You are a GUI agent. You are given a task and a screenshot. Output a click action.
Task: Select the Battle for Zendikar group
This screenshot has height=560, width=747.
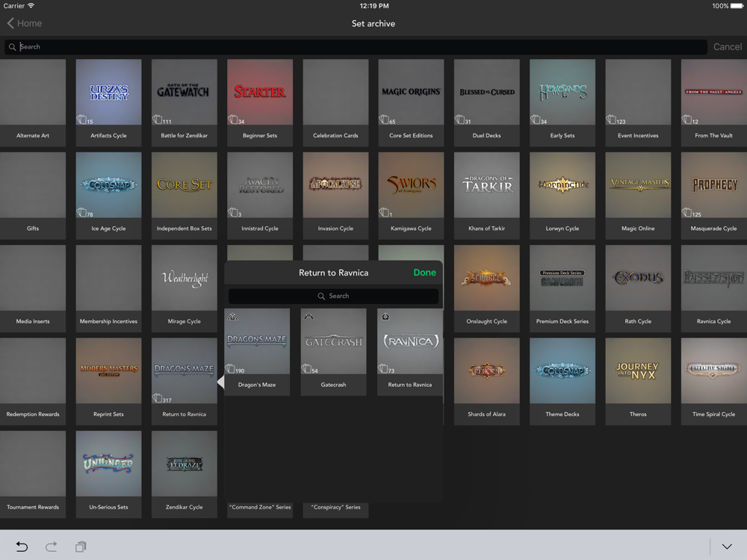(185, 103)
